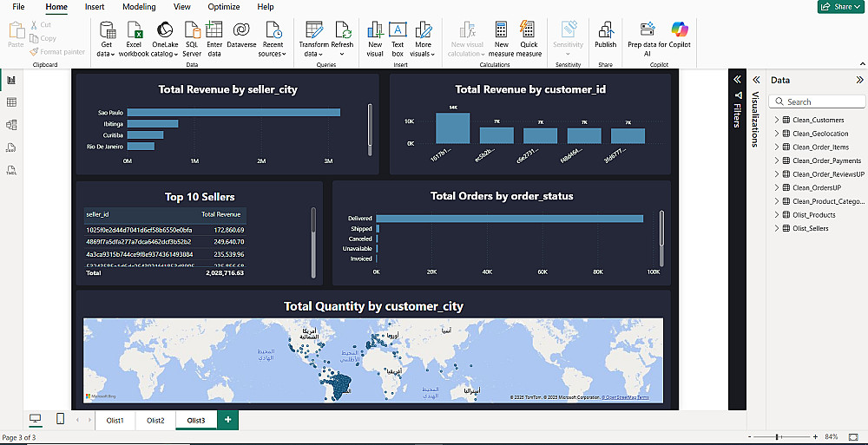The height and width of the screenshot is (445, 868).
Task: Switch to the Olist1 page tab
Action: tap(115, 421)
